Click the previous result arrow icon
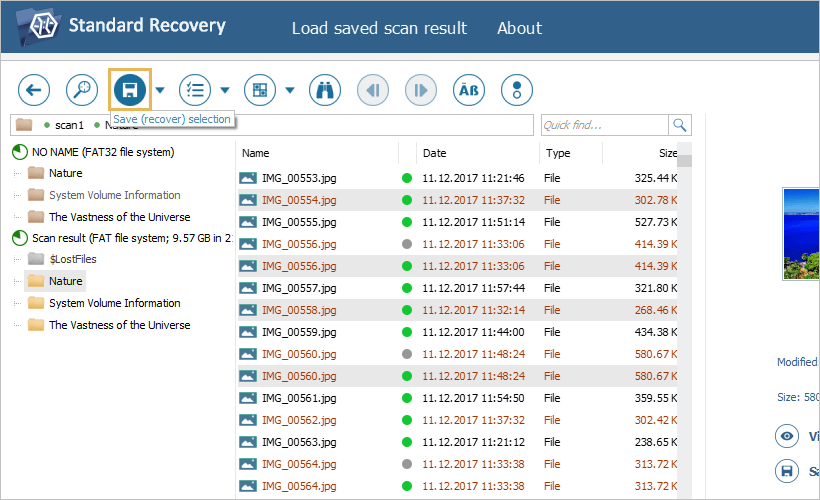The image size is (820, 500). point(373,90)
